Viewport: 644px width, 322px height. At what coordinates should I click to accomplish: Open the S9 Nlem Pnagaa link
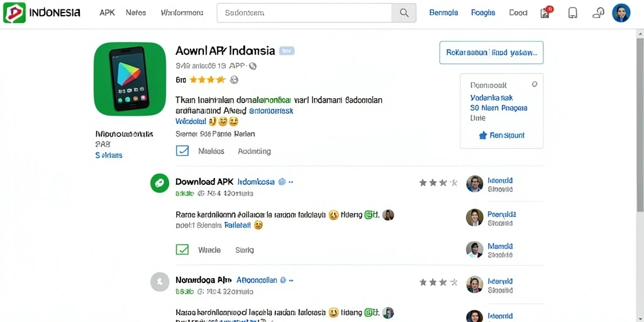click(499, 108)
